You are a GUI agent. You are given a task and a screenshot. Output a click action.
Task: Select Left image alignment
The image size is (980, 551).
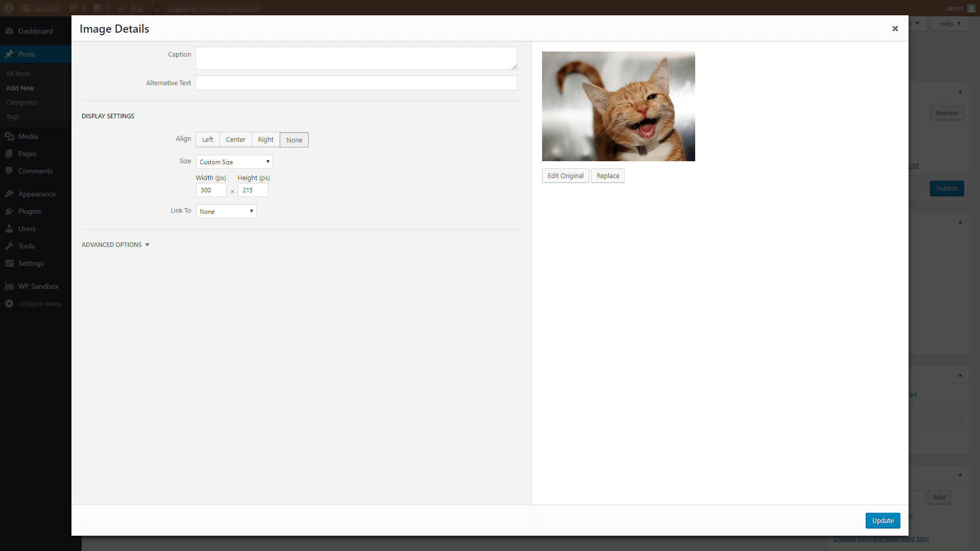point(207,139)
